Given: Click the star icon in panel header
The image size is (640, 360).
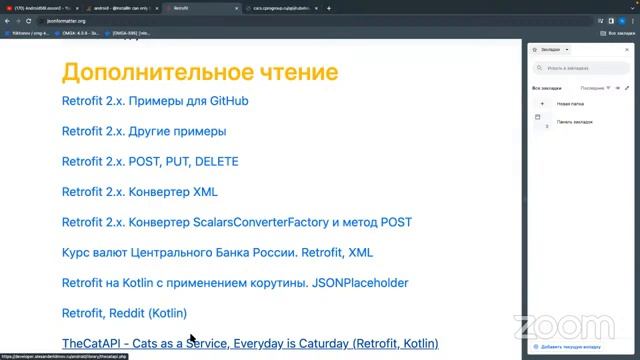Looking at the screenshot, I should click(x=535, y=50).
